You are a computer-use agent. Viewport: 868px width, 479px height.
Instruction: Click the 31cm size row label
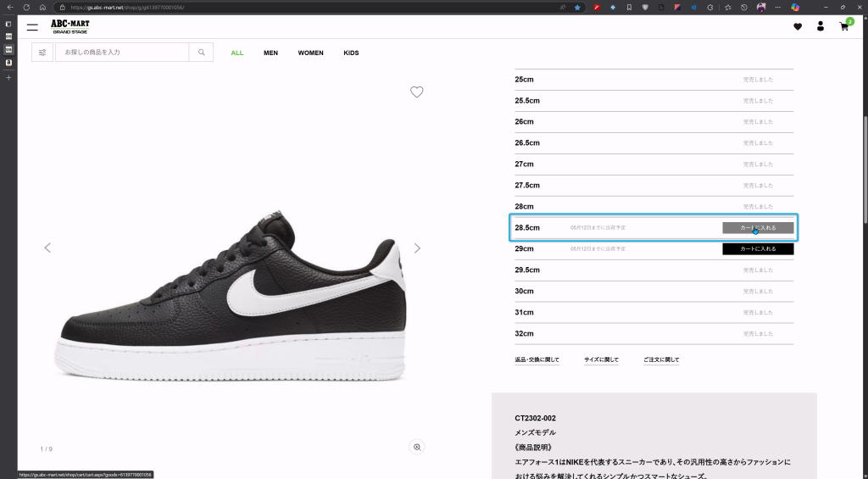click(x=524, y=312)
